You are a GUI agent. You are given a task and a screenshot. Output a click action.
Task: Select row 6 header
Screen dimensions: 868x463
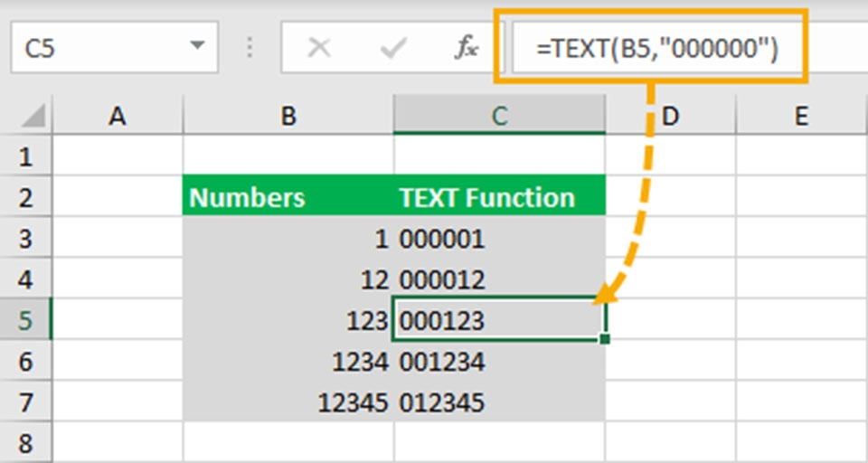click(26, 361)
